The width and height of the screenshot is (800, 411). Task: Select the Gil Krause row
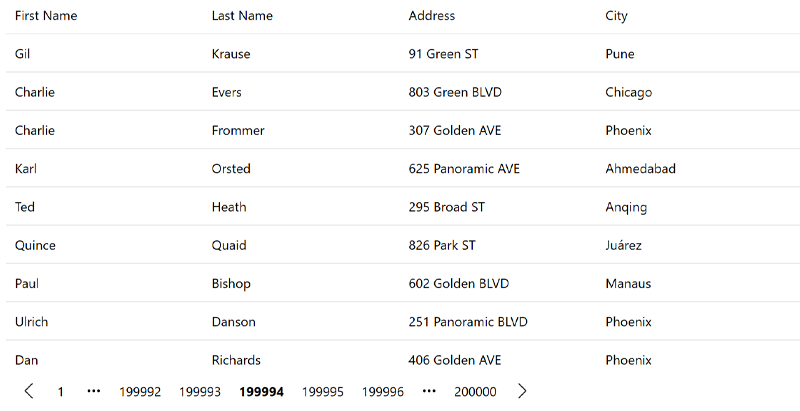pyautogui.click(x=400, y=54)
